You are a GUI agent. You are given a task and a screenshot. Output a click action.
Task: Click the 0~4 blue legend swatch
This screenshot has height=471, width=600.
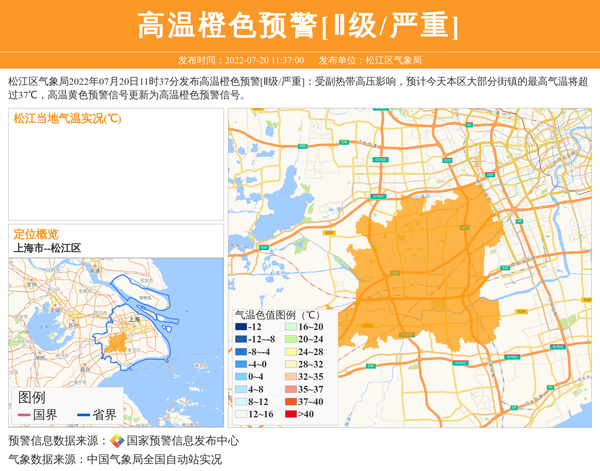coord(241,376)
